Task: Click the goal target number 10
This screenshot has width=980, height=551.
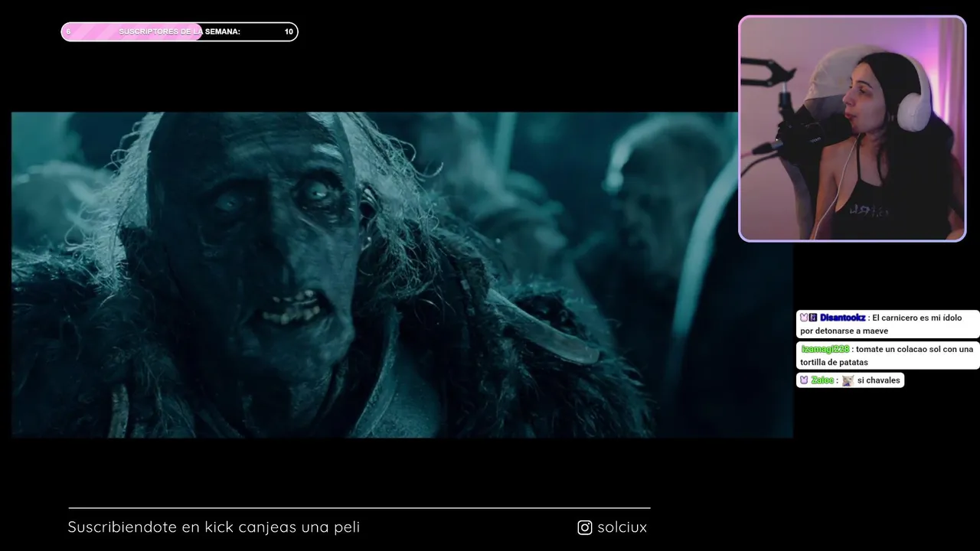Action: pyautogui.click(x=289, y=31)
